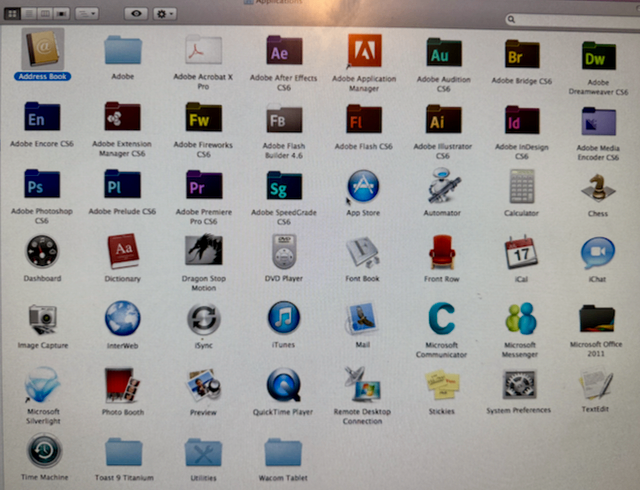
Task: Select the Preview app icon
Action: pyautogui.click(x=203, y=385)
